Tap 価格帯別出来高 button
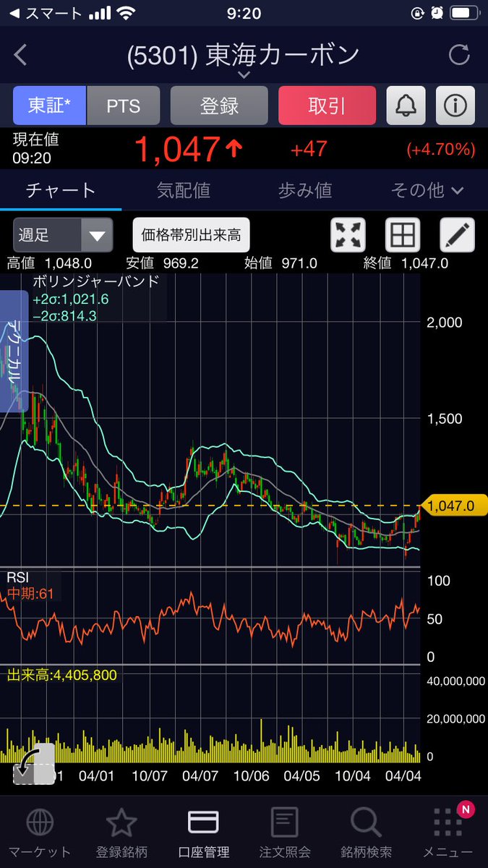488x868 pixels. (x=191, y=235)
